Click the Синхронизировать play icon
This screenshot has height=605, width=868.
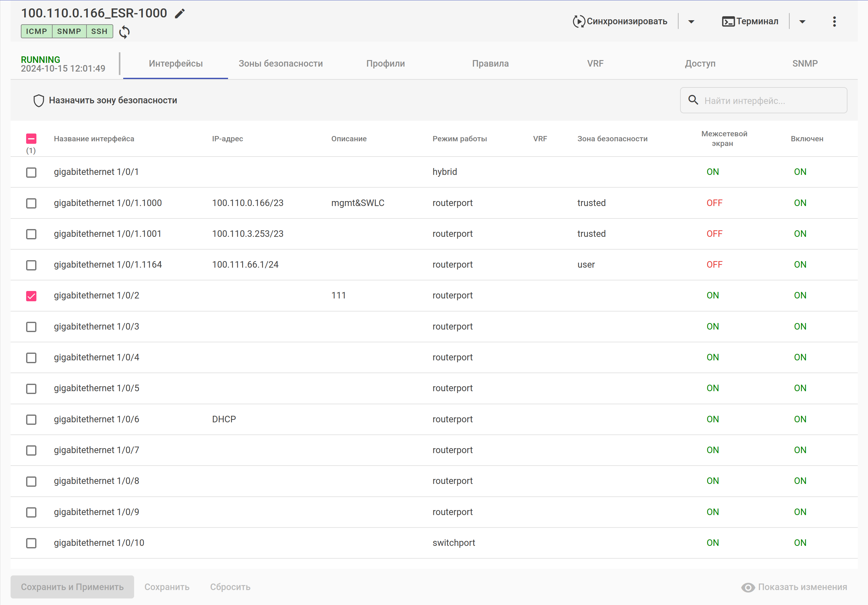point(578,21)
